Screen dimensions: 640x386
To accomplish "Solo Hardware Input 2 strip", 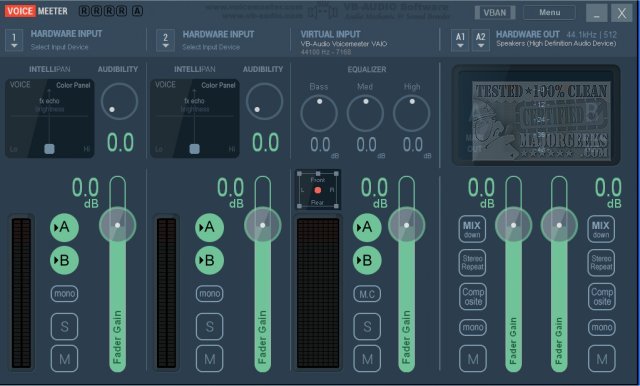I will pos(209,326).
